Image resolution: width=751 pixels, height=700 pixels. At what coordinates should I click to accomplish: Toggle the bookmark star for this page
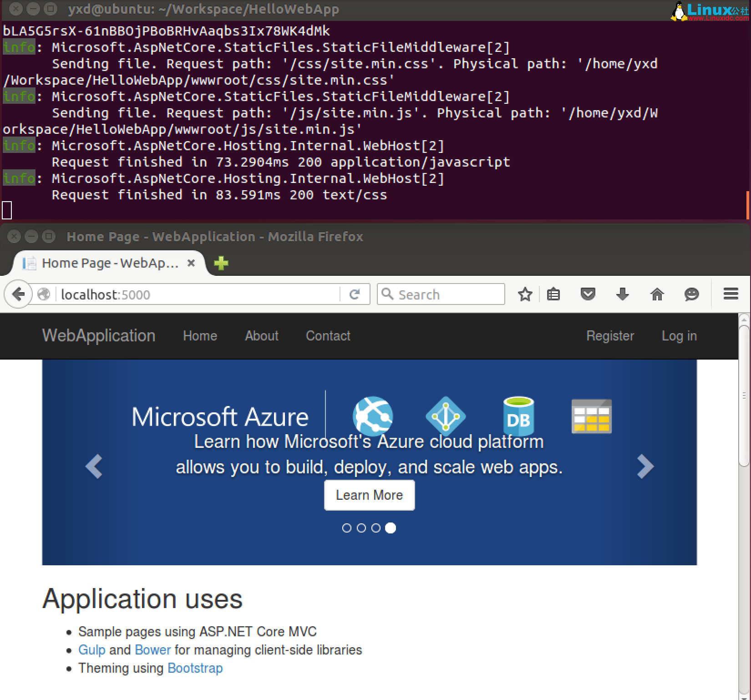(x=525, y=294)
